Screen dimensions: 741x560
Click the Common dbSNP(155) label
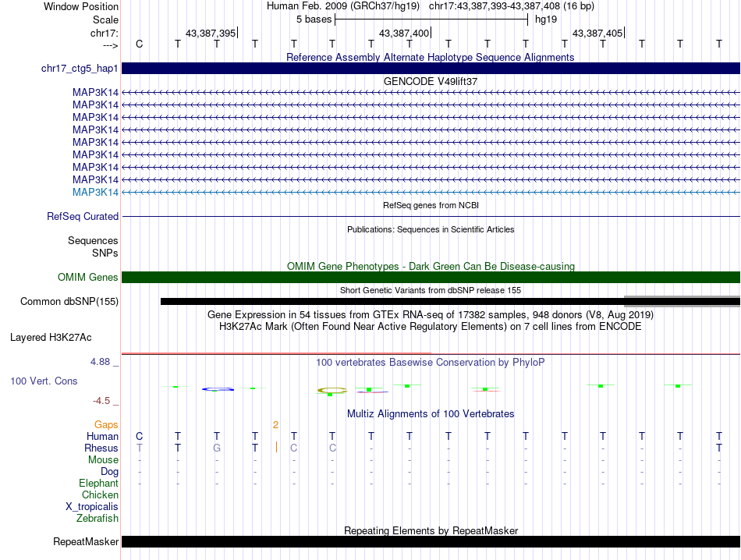pos(69,302)
